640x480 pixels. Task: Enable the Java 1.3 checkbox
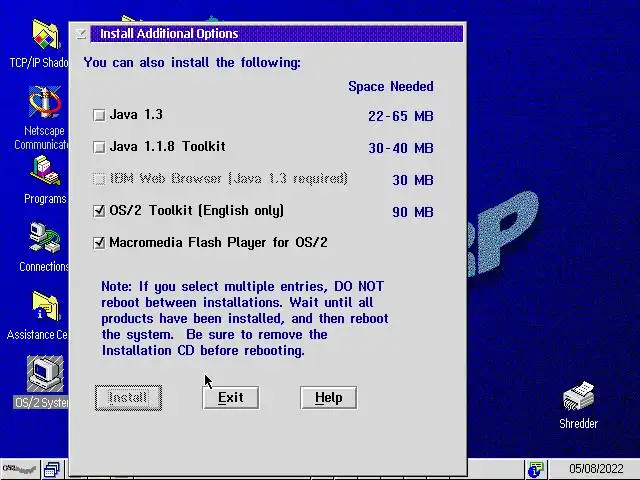[x=99, y=115]
